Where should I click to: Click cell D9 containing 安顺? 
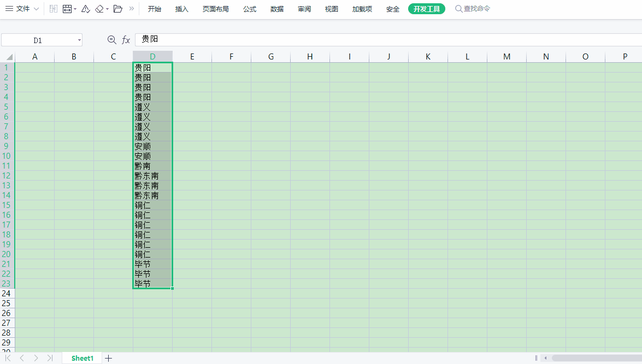click(153, 146)
